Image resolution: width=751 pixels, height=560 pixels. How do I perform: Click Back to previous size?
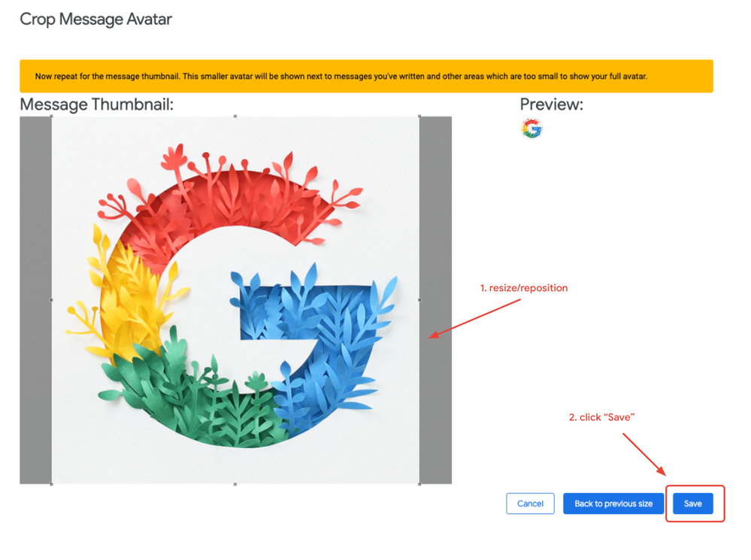[x=613, y=504]
